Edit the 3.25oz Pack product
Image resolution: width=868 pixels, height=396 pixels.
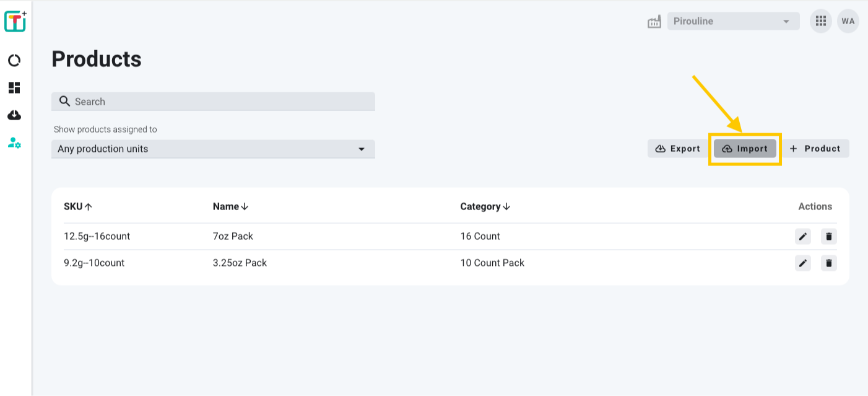coord(802,263)
